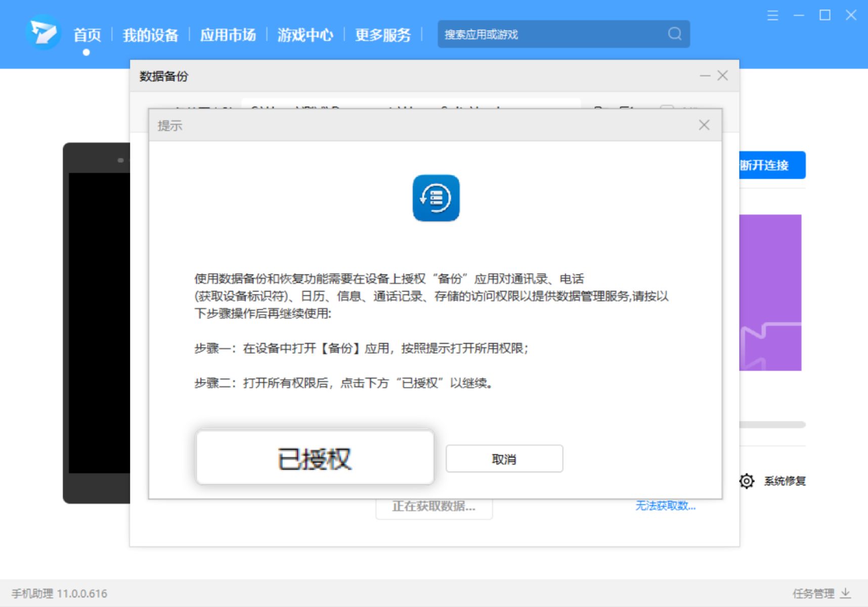Screen dimensions: 868x607
Task: Minimize the 数据备份 dialog
Action: pyautogui.click(x=705, y=75)
